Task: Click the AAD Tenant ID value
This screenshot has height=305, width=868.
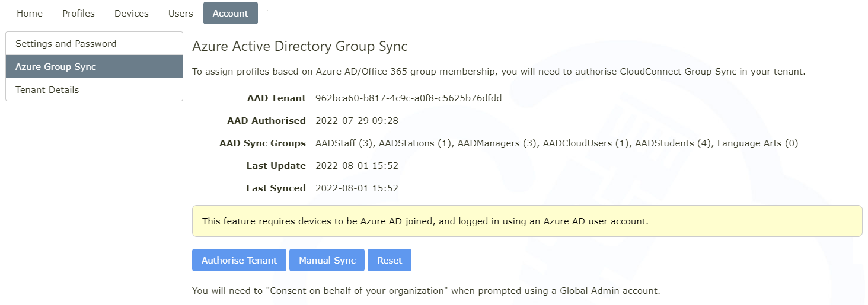Action: click(x=409, y=98)
